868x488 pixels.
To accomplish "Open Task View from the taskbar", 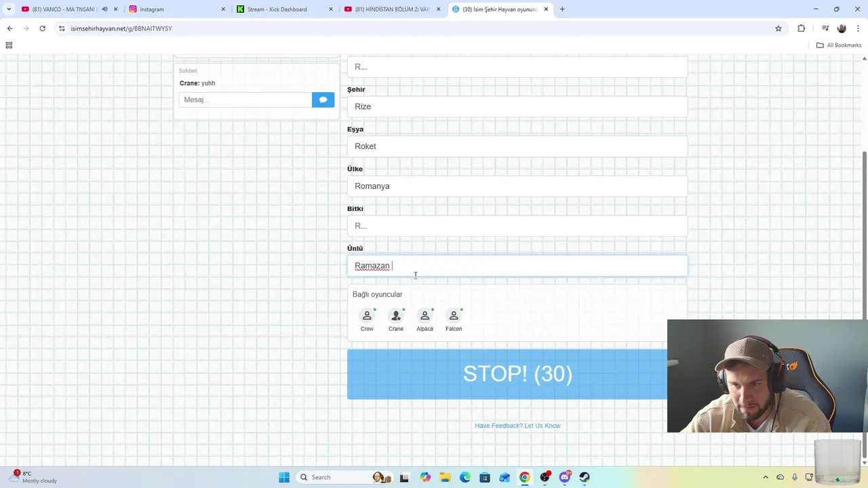I will pyautogui.click(x=404, y=477).
